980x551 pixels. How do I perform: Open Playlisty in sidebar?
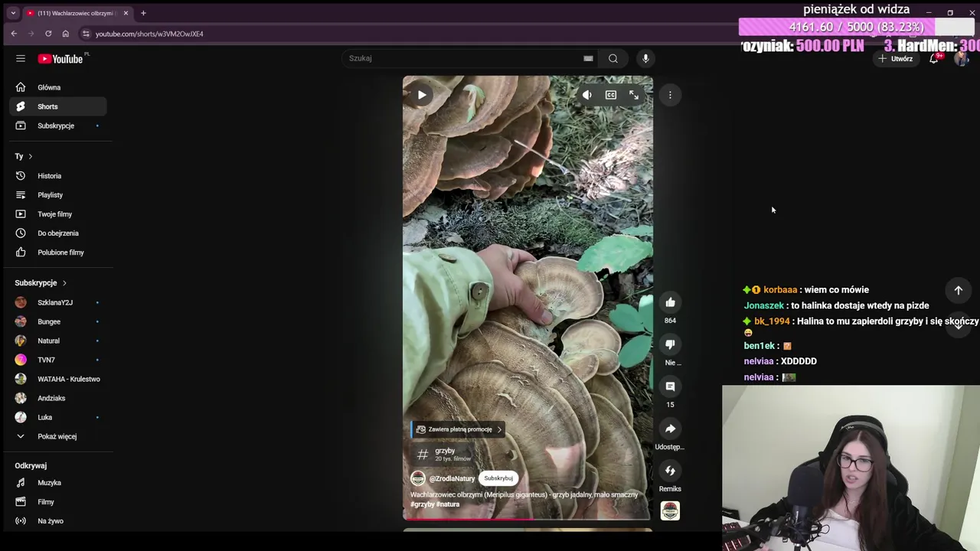coord(58,195)
